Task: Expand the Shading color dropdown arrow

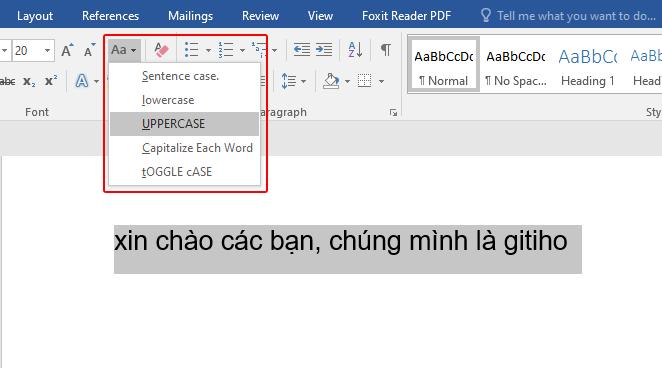Action: [x=347, y=81]
